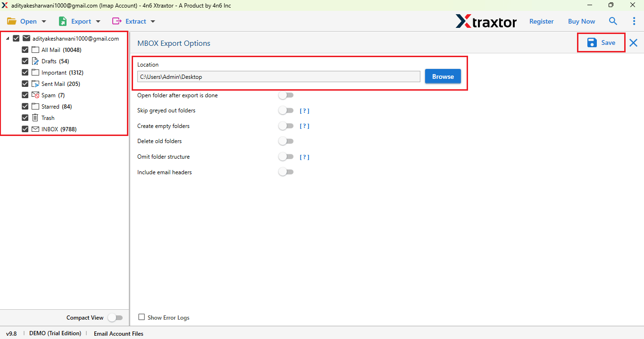Viewport: 644px width, 339px height.
Task: Enable Skip greyed out folders
Action: [x=286, y=110]
